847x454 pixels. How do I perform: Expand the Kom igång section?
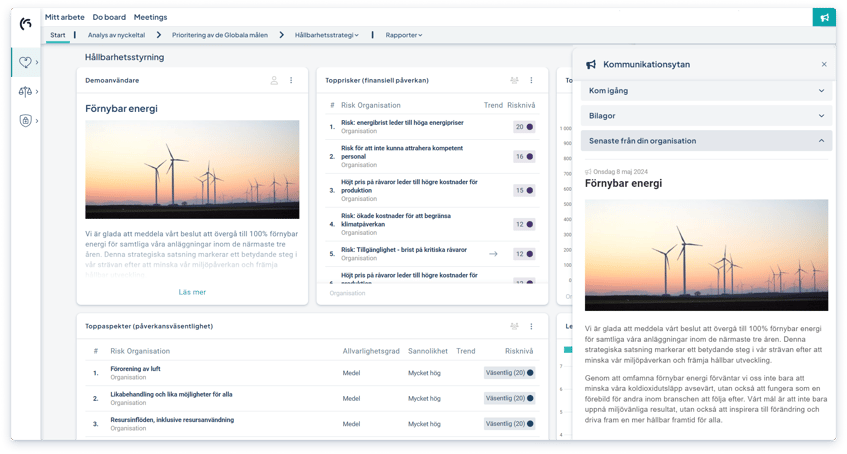tap(706, 91)
